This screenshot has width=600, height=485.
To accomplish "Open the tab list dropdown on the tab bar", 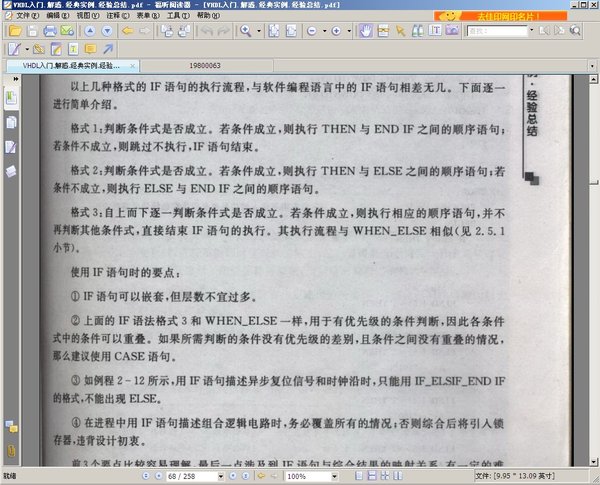I will (x=592, y=66).
